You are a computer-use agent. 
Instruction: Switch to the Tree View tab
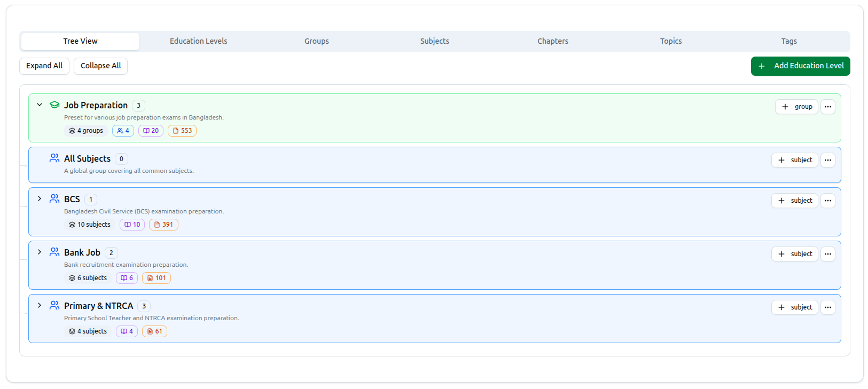pos(80,41)
